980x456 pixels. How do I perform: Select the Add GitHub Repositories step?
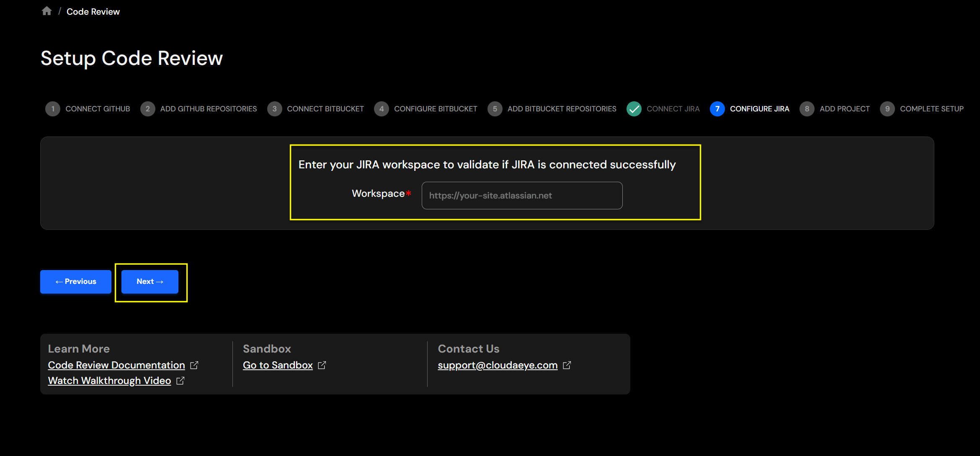208,109
